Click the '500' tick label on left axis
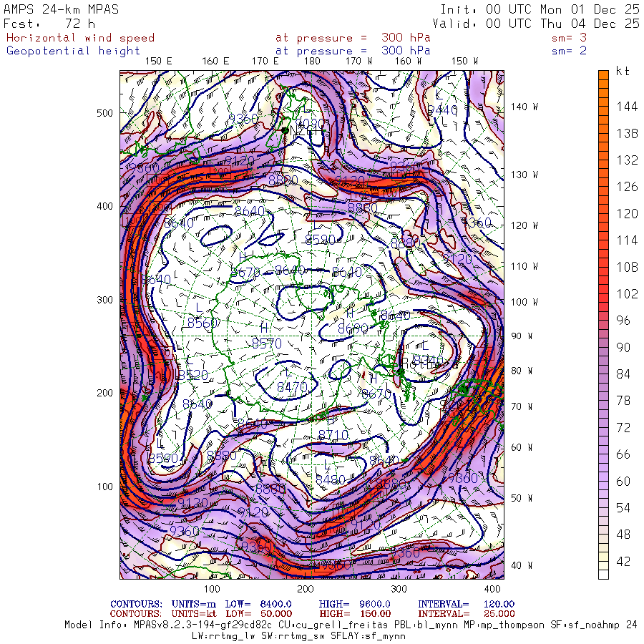Image resolution: width=644 pixels, height=644 pixels. click(104, 113)
